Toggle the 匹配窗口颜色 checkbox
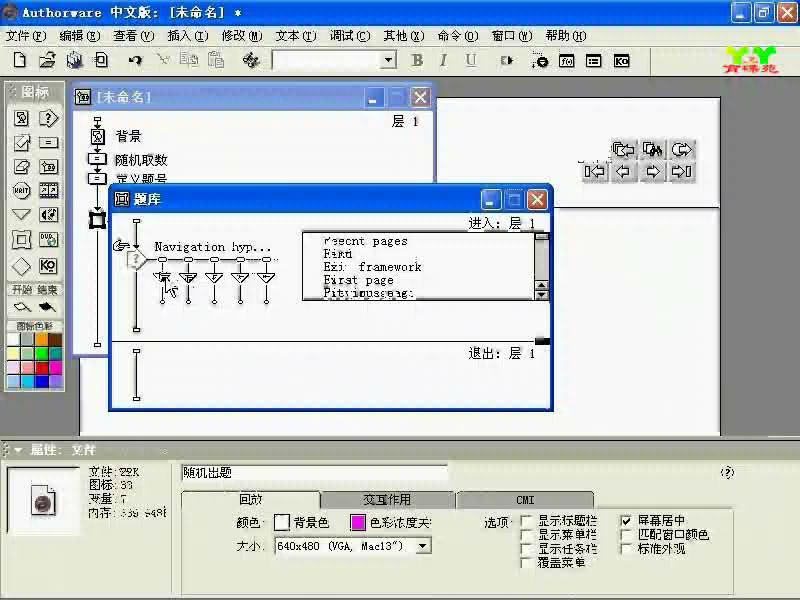The height and width of the screenshot is (600, 800). 626,535
